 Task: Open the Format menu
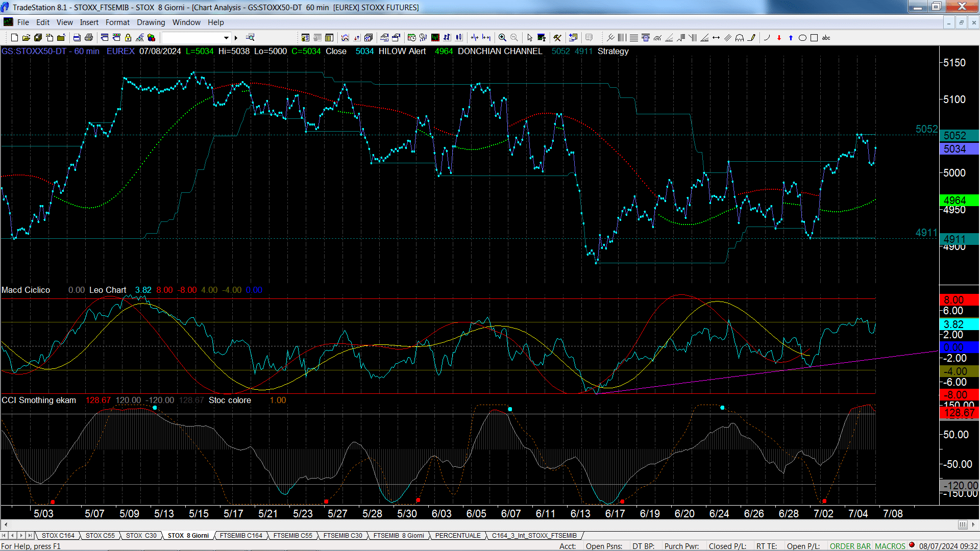117,22
